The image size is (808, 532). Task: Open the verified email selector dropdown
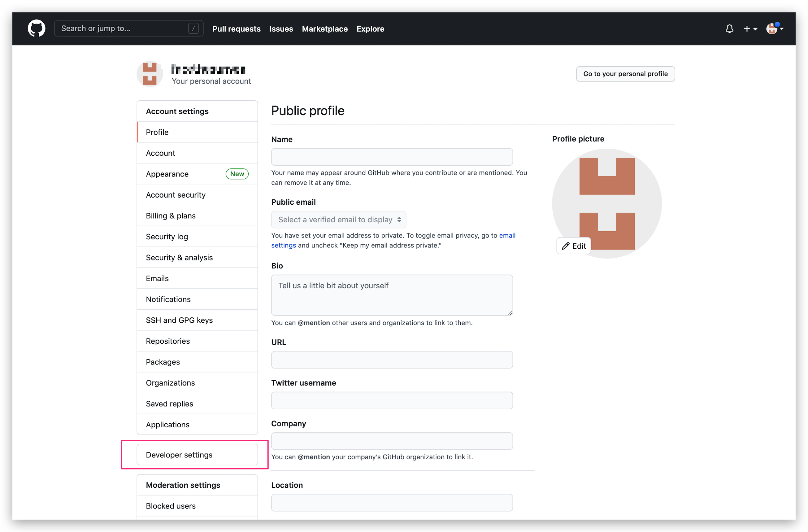pyautogui.click(x=338, y=219)
